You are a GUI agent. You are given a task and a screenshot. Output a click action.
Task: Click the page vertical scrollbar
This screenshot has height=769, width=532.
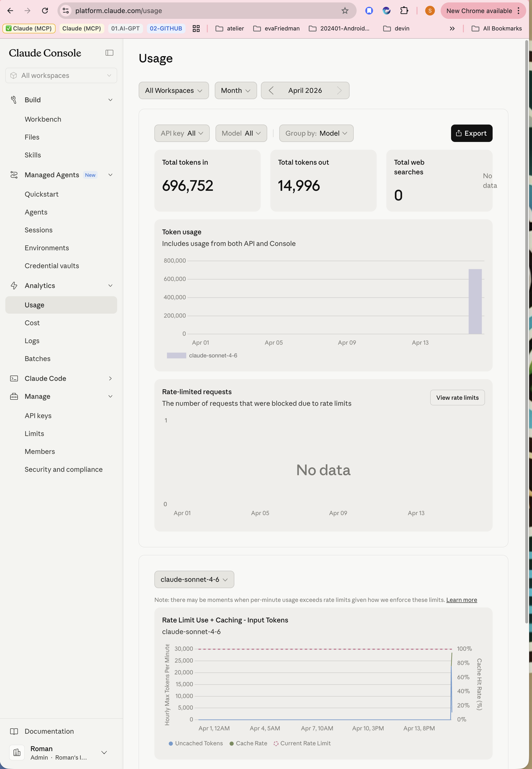526,332
